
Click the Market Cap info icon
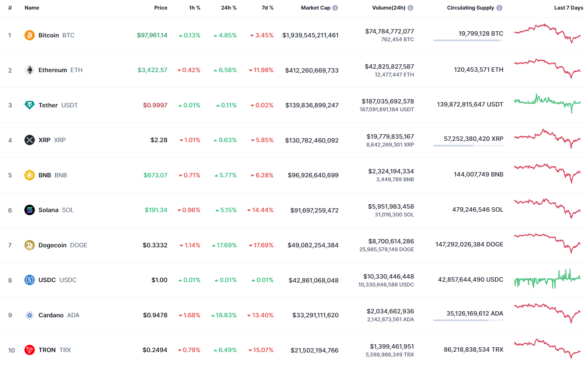point(335,8)
